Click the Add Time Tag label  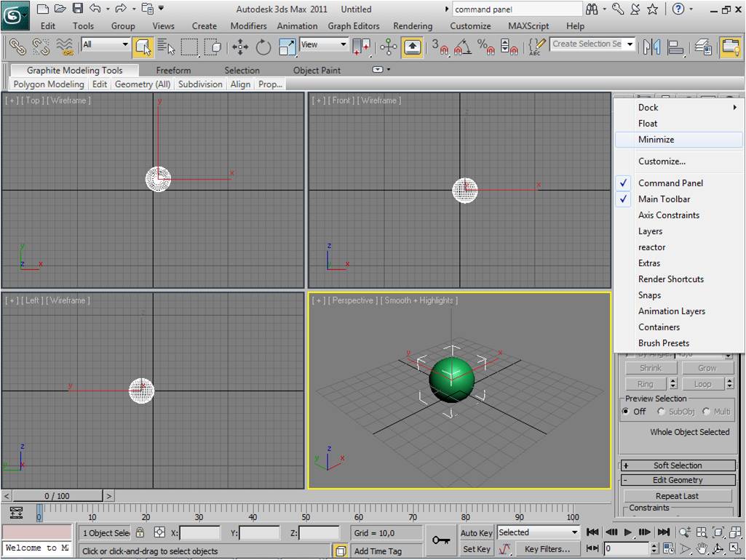pos(378,551)
